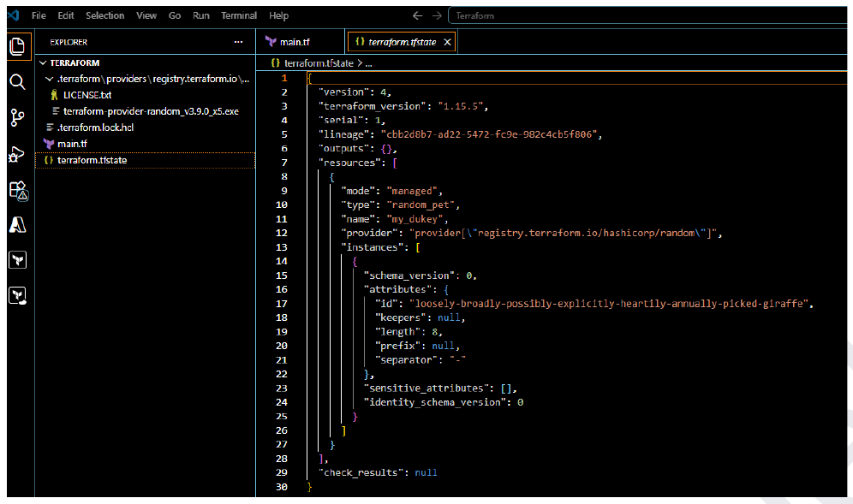
Task: Open the Selection menu
Action: [105, 15]
